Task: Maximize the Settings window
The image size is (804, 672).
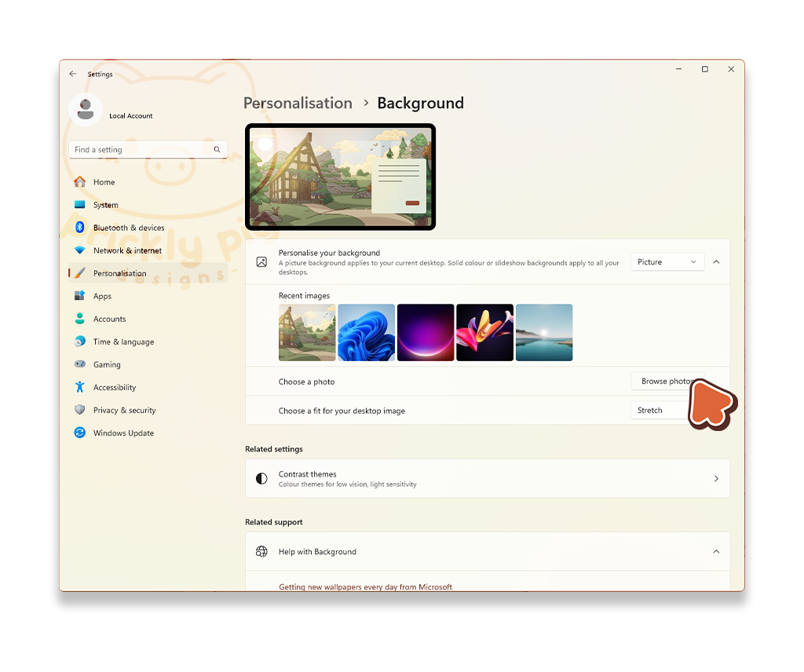Action: [705, 69]
